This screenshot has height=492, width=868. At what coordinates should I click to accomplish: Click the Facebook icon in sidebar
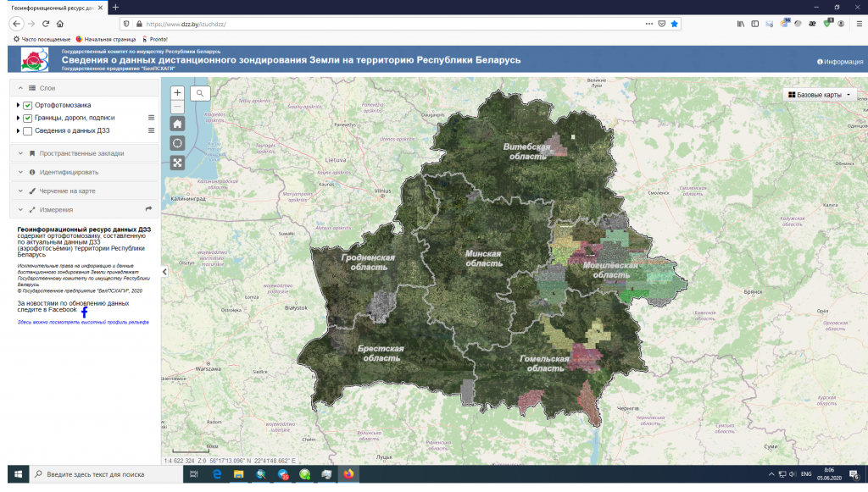(x=84, y=312)
